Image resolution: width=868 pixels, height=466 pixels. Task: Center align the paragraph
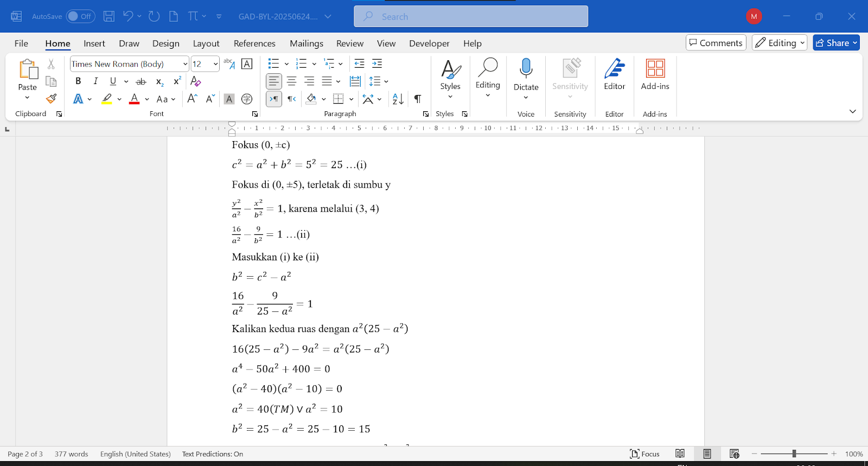pos(292,81)
